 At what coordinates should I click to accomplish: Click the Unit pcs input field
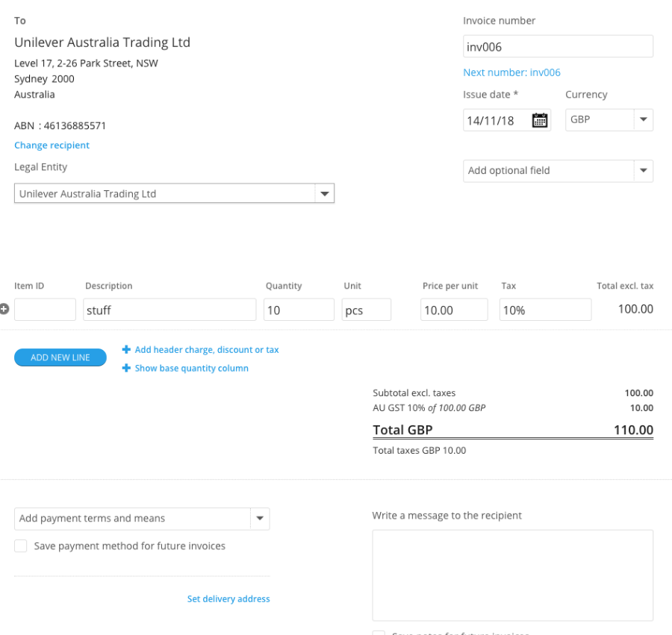coord(366,310)
